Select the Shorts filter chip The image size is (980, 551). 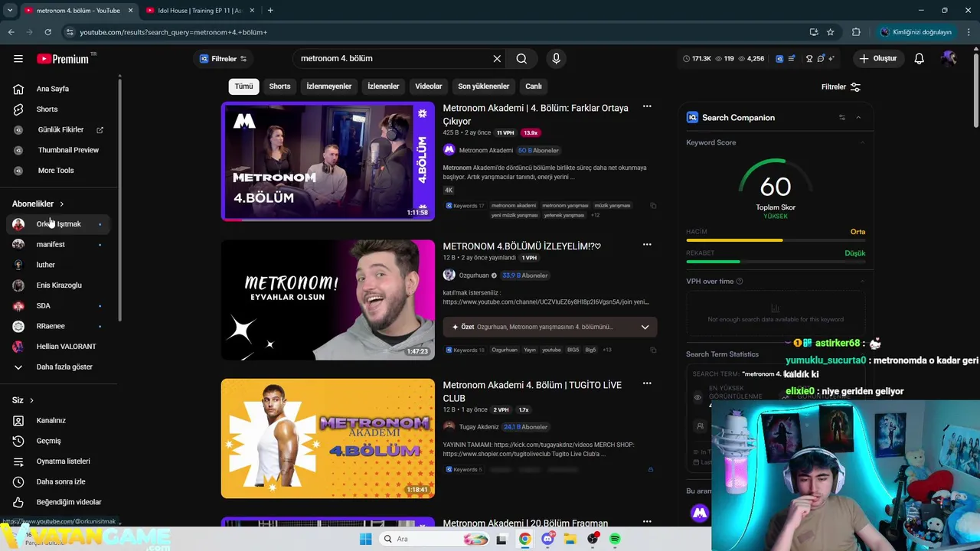[x=279, y=86]
